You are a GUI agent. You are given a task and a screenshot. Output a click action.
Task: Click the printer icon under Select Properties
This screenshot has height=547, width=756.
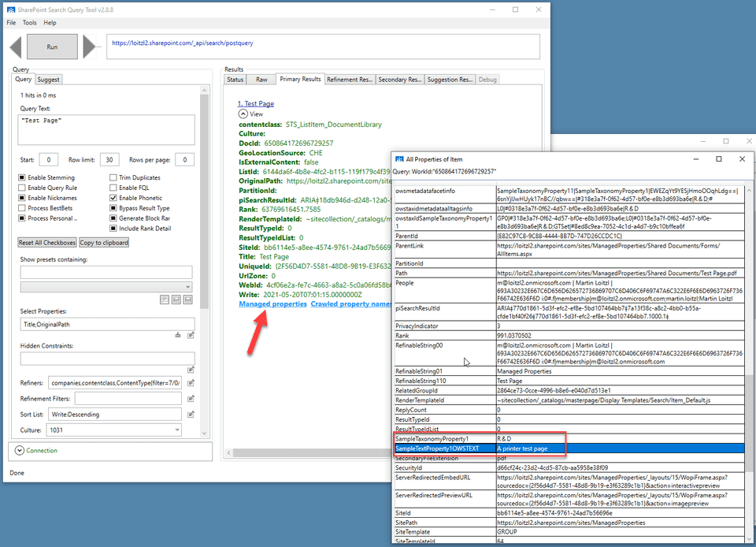[178, 334]
